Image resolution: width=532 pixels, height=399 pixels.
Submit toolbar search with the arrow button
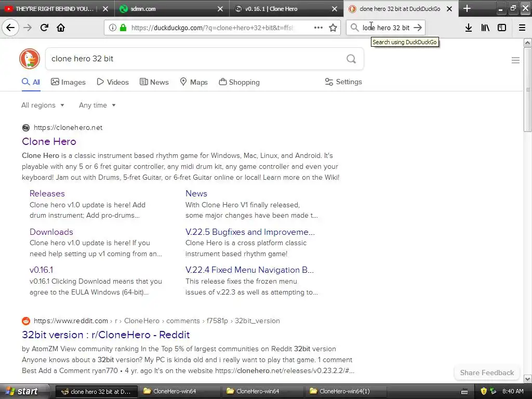(418, 28)
